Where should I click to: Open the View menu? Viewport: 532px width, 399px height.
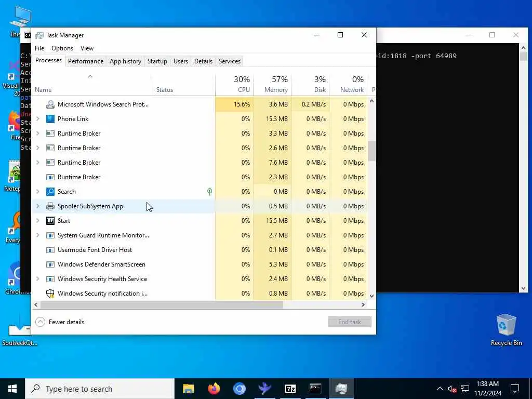[87, 48]
